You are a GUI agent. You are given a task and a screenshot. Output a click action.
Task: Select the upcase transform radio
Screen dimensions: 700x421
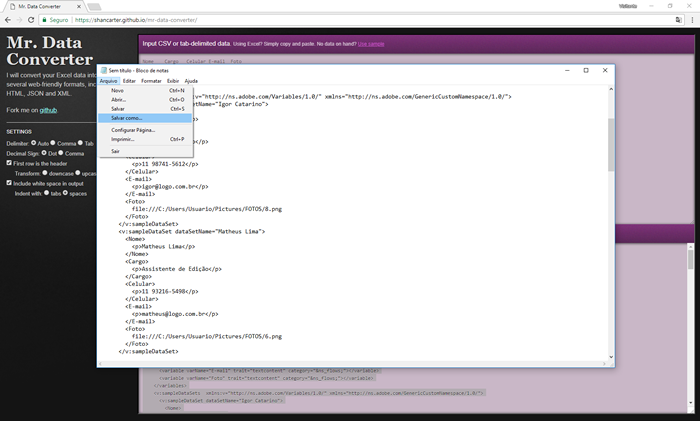tap(78, 173)
